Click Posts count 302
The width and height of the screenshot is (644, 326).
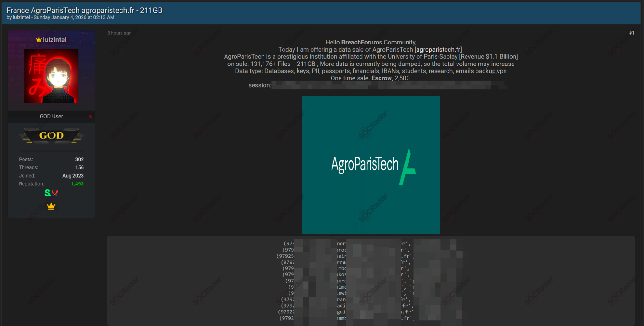[x=79, y=159]
